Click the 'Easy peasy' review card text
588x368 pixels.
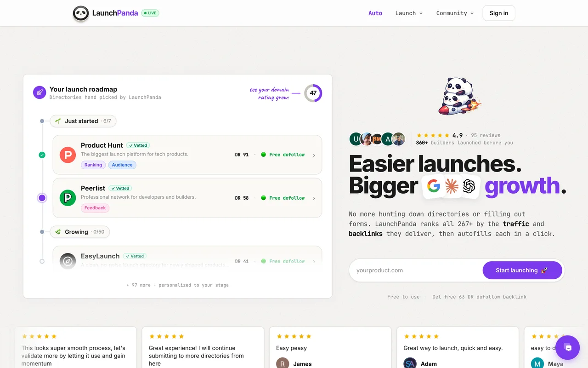tap(291, 348)
